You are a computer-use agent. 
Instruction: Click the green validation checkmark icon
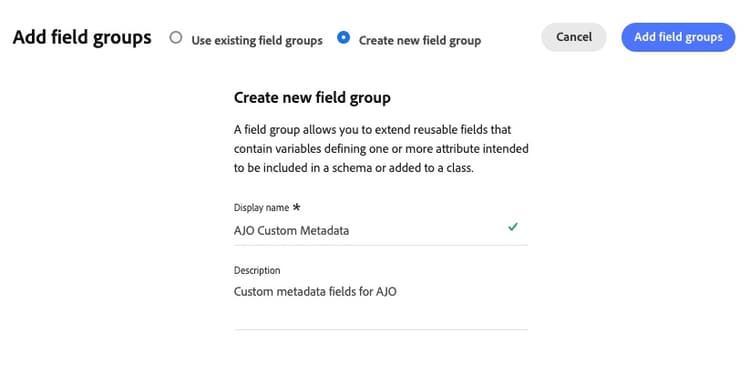[513, 227]
